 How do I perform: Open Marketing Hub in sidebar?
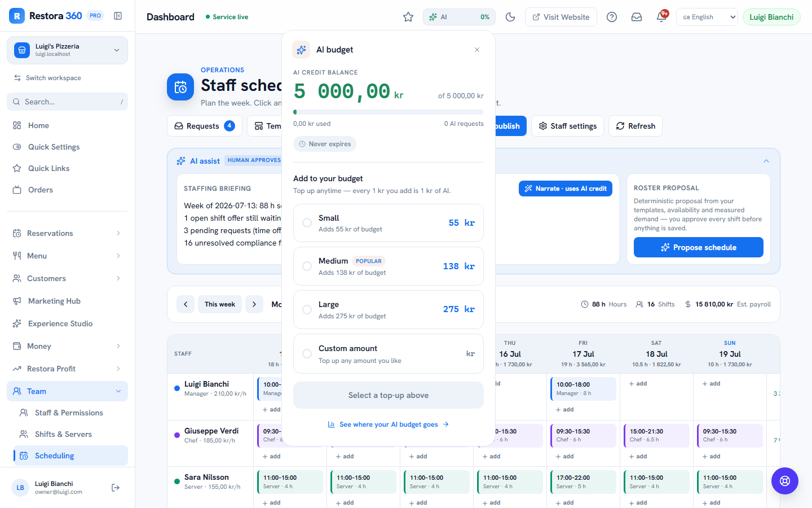pyautogui.click(x=67, y=301)
